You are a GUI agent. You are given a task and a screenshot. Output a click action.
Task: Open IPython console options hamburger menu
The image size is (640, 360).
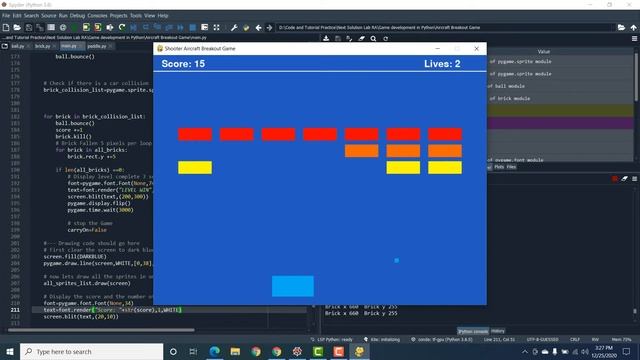point(634,179)
